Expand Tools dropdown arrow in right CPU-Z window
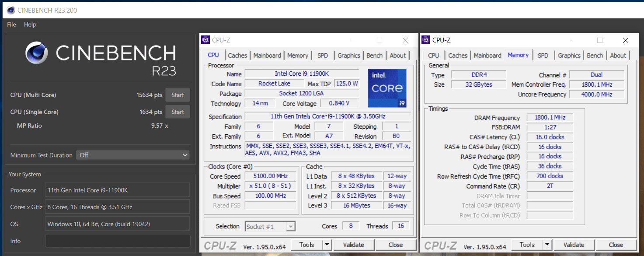The height and width of the screenshot is (256, 644). 547,245
